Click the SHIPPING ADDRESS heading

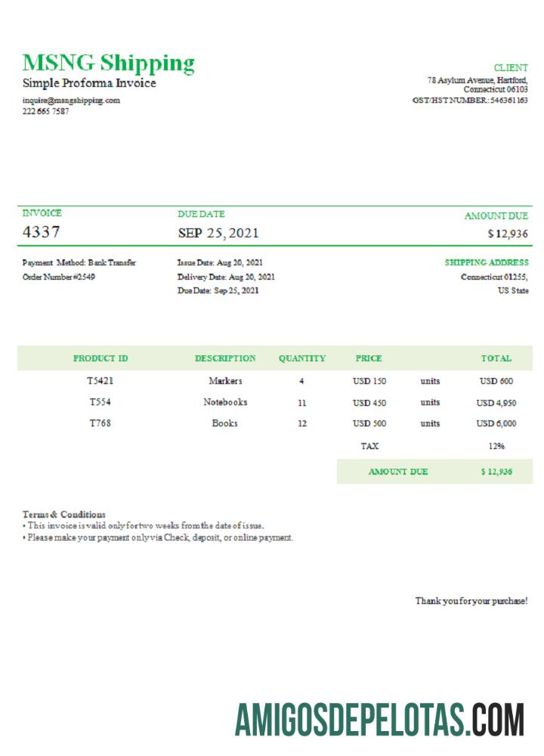pos(487,263)
